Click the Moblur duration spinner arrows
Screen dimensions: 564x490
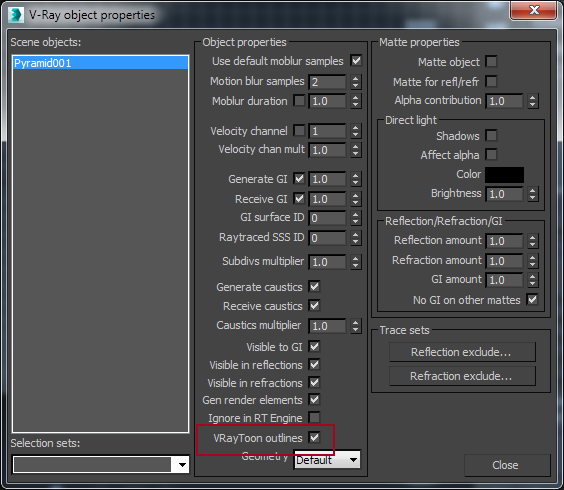[355, 101]
